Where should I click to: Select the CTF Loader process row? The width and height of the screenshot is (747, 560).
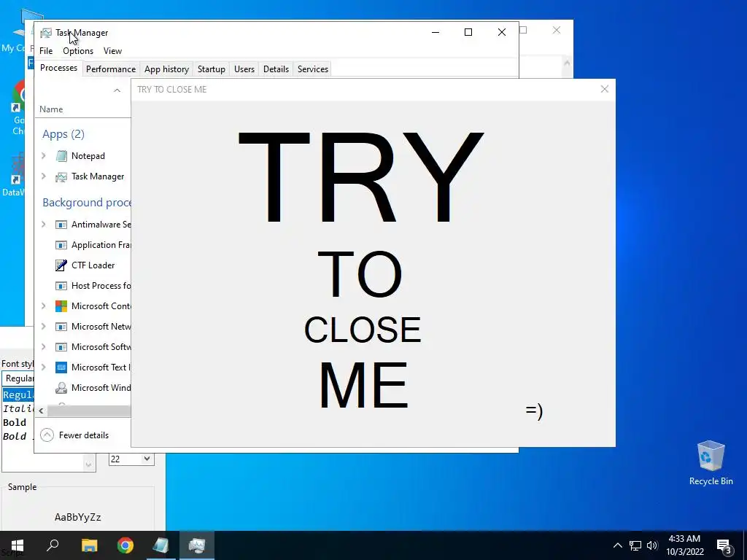tap(83, 265)
